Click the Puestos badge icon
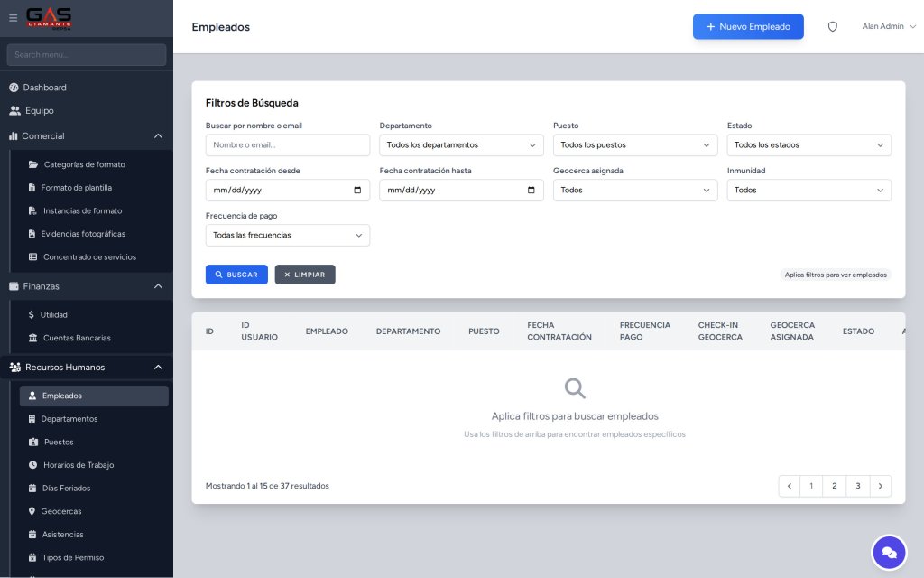The width and height of the screenshot is (924, 578). click(33, 442)
